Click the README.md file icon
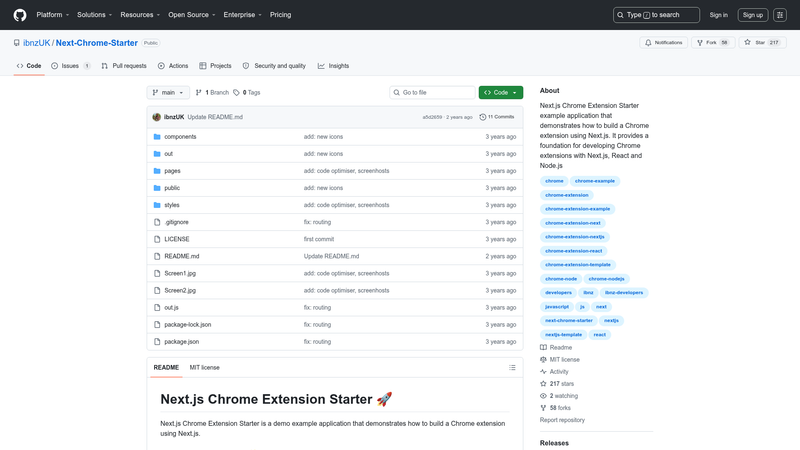This screenshot has width=800, height=450. (x=157, y=257)
